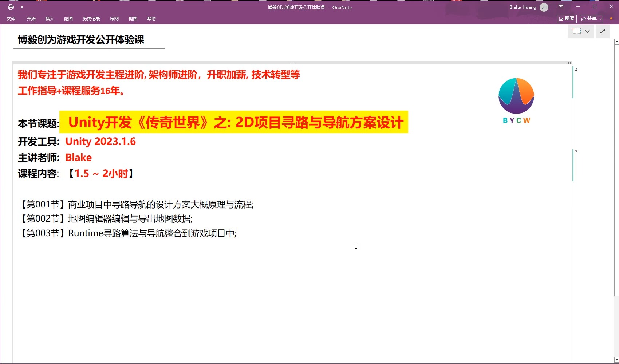Toggle full page view with expand arrows

tap(603, 31)
